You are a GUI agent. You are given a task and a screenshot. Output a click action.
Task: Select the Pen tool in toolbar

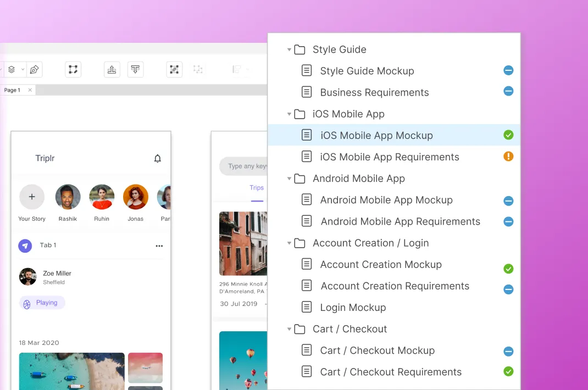[x=34, y=70]
